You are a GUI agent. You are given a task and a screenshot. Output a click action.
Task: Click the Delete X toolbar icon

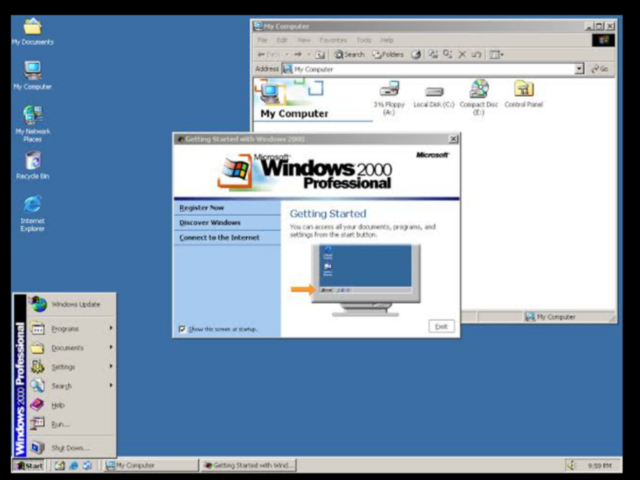[x=462, y=54]
